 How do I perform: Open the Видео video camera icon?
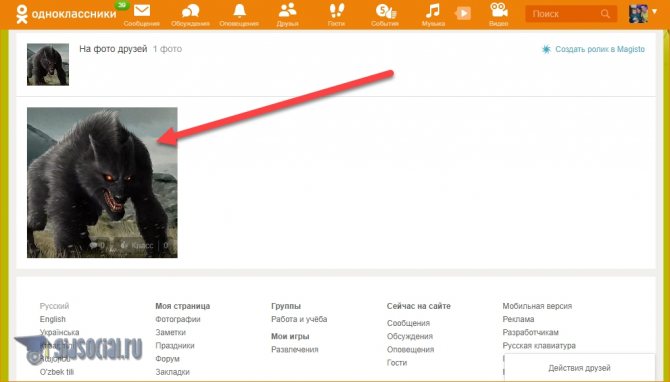click(x=498, y=11)
